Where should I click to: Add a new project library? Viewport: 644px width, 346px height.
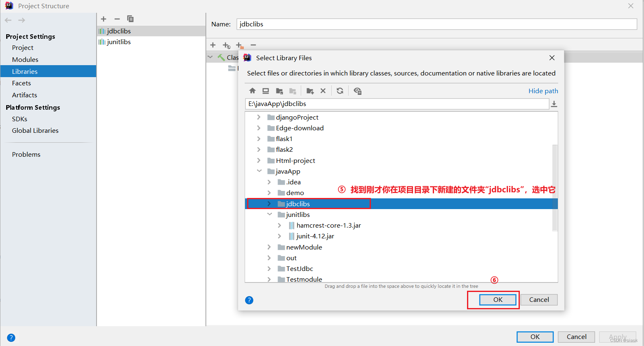[x=104, y=19]
